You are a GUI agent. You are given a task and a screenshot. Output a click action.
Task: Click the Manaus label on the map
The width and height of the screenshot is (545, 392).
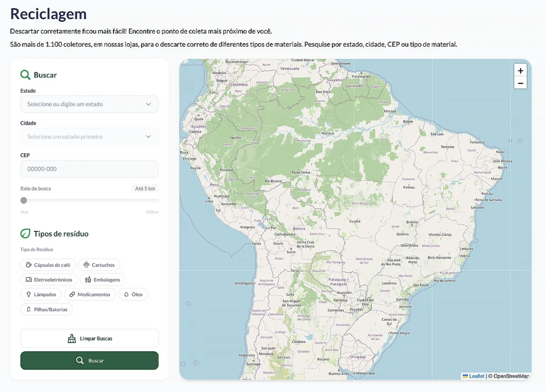click(328, 134)
